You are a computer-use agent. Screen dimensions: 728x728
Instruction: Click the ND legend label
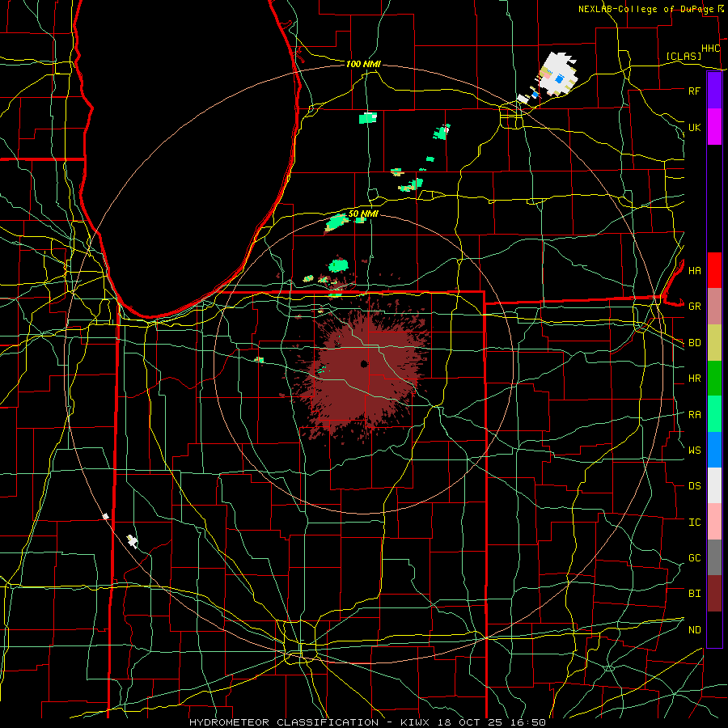[x=694, y=630]
